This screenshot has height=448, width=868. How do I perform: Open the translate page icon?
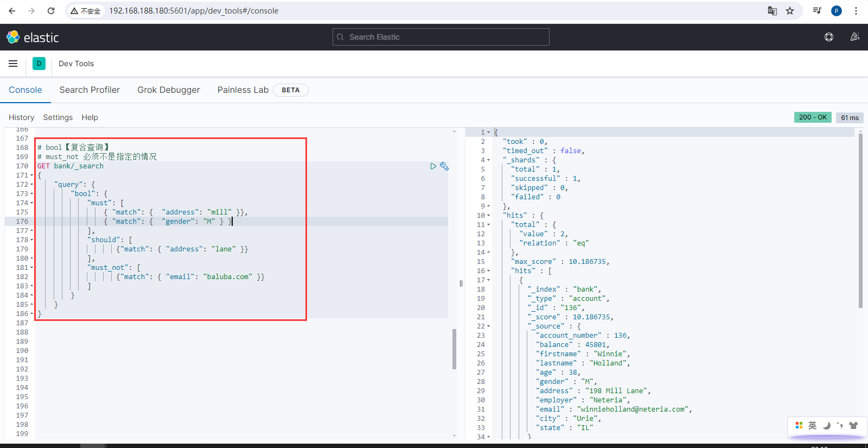[x=773, y=11]
